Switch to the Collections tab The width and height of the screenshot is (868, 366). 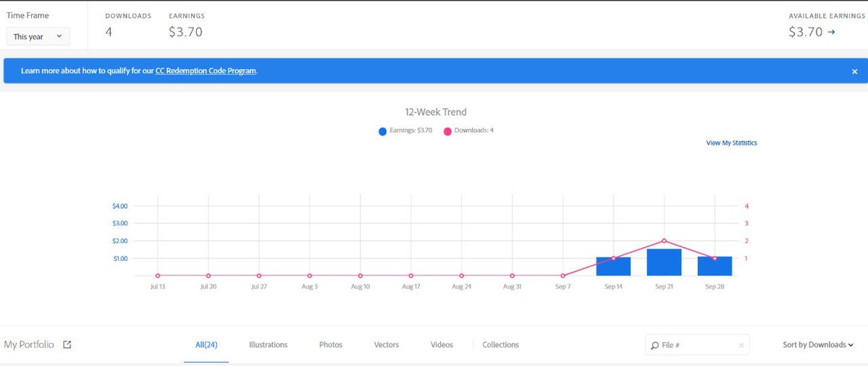point(500,345)
